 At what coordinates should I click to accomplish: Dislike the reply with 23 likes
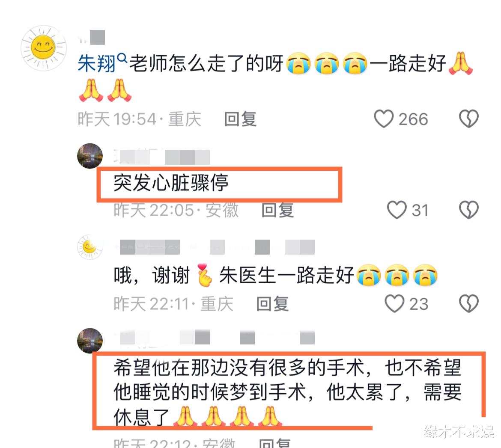[x=469, y=303]
